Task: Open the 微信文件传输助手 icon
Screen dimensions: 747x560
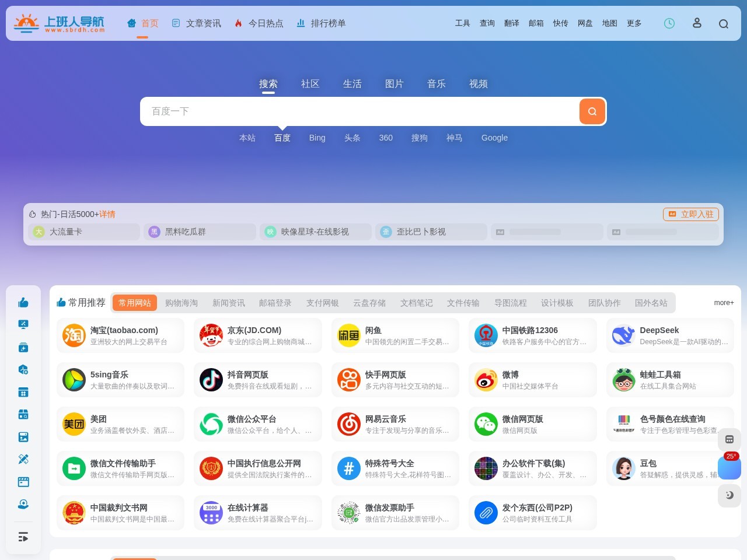Action: click(74, 468)
